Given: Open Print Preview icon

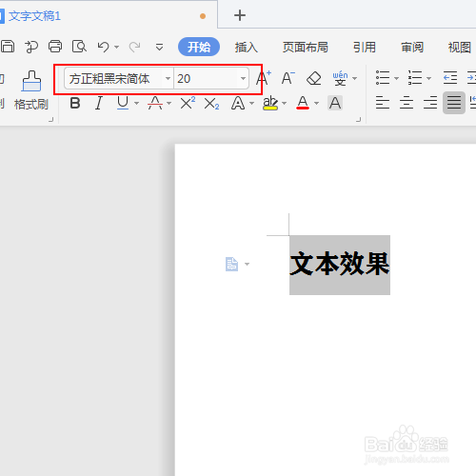Looking at the screenshot, I should tap(79, 47).
